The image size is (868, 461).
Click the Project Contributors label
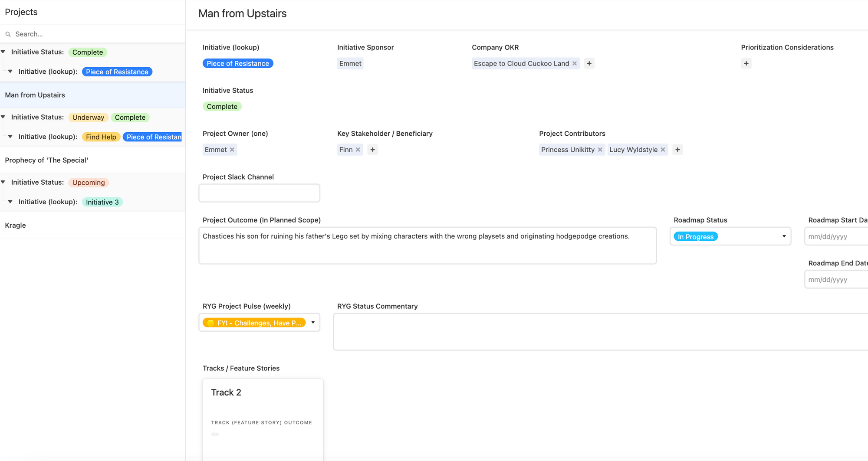pos(572,134)
